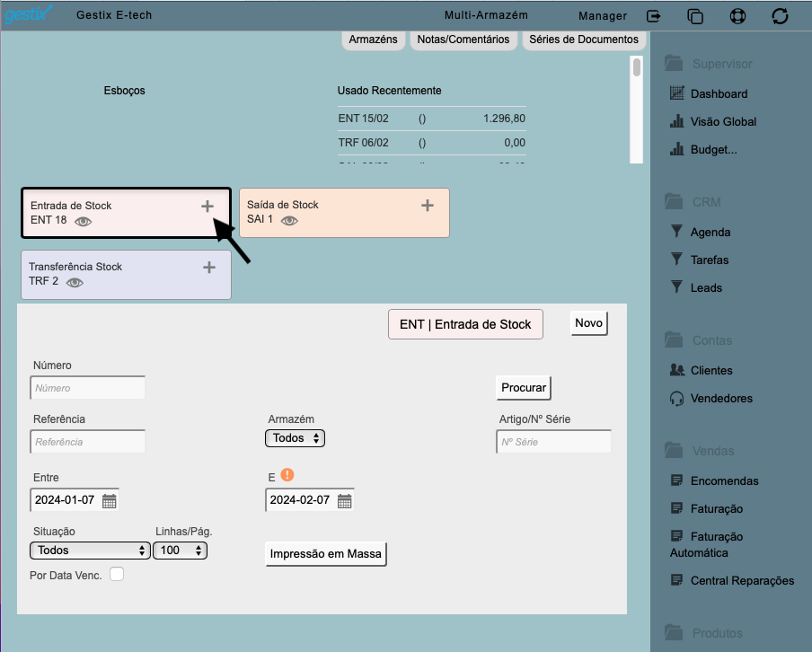This screenshot has width=812, height=652.
Task: Open Clientes in Contas section
Action: tap(702, 370)
